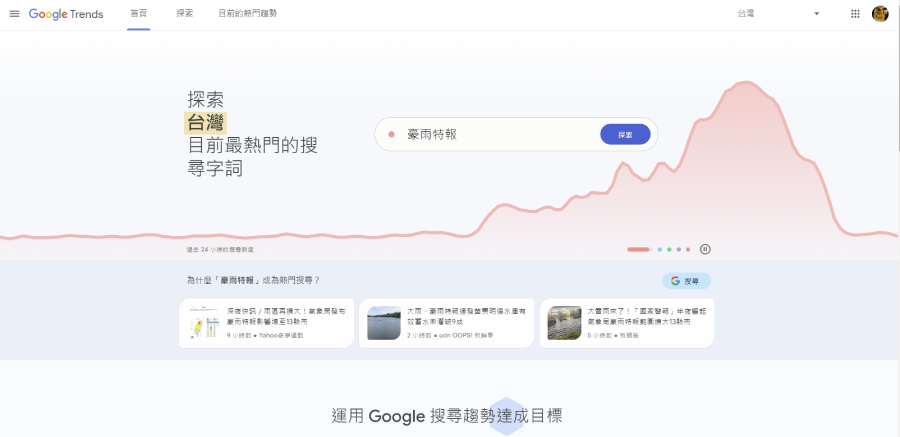The image size is (900, 437).
Task: Open the Yahoo news article card
Action: pos(266,323)
